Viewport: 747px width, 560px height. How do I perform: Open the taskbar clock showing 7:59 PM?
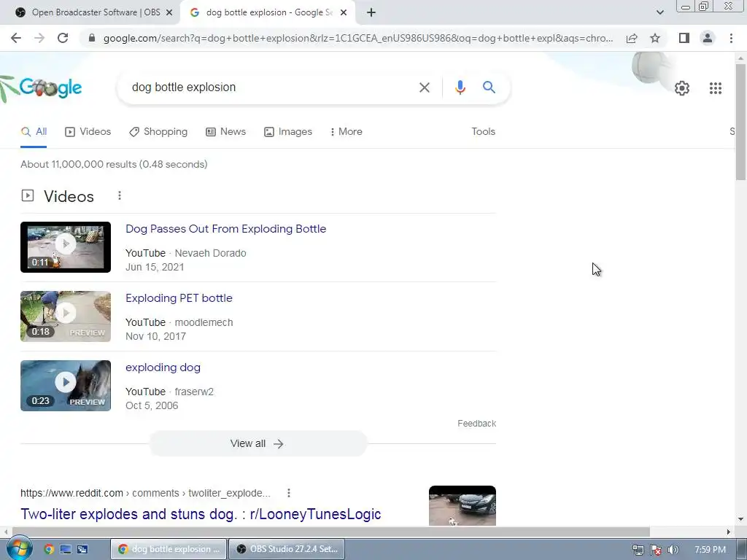pos(710,550)
